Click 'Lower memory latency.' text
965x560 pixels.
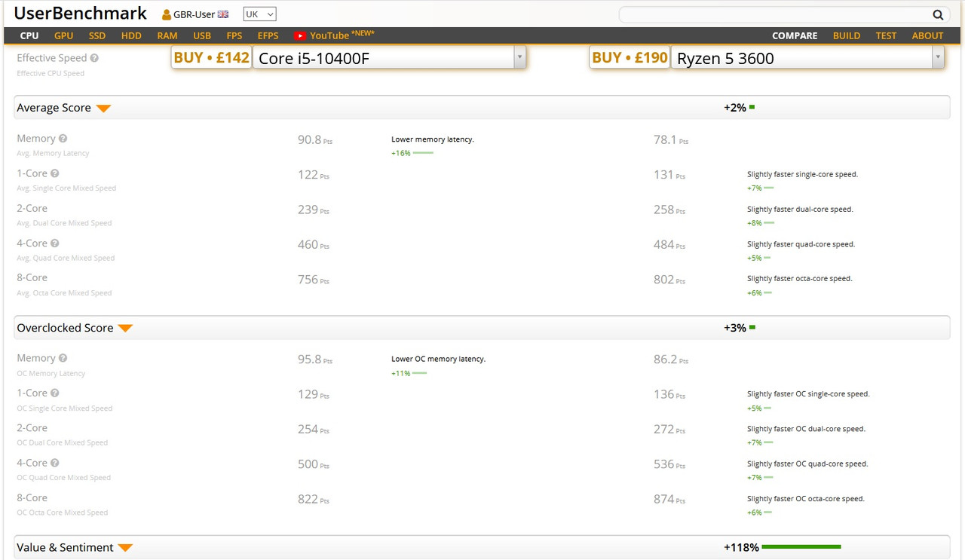433,139
